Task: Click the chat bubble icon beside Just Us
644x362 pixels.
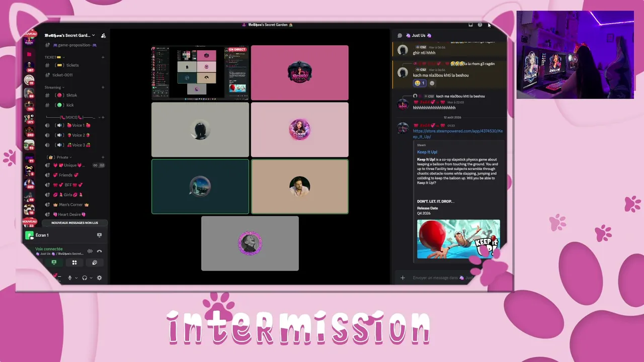Action: 400,36
